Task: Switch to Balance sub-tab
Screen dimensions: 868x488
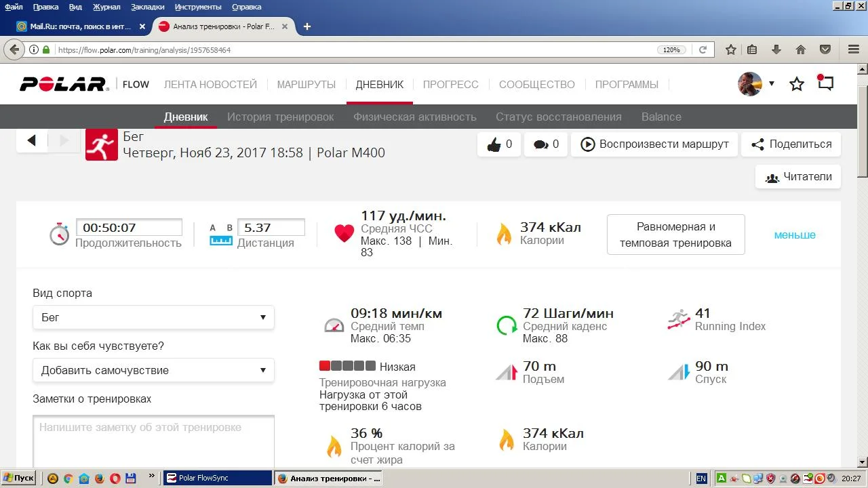Action: point(661,117)
